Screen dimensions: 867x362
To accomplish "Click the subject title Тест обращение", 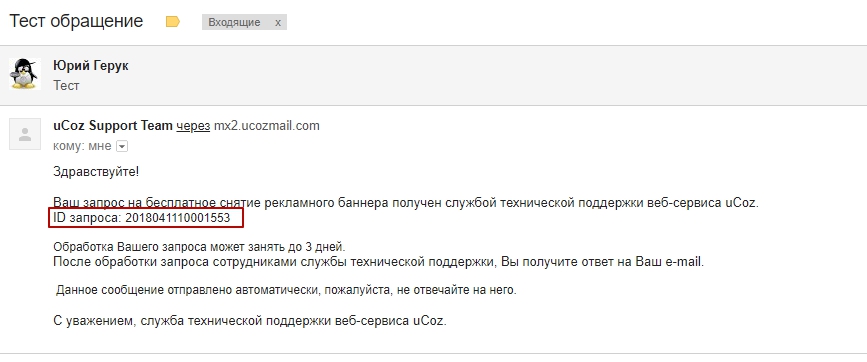I will (76, 22).
